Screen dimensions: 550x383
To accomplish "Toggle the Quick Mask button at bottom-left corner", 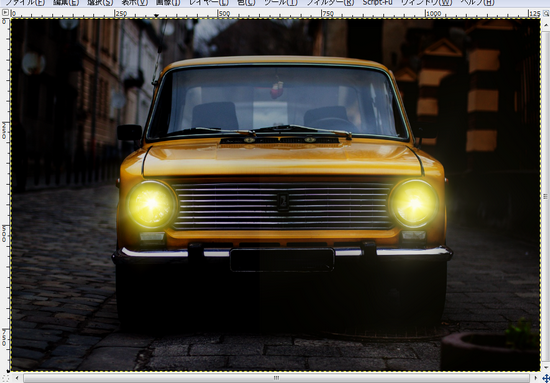I will (5, 377).
